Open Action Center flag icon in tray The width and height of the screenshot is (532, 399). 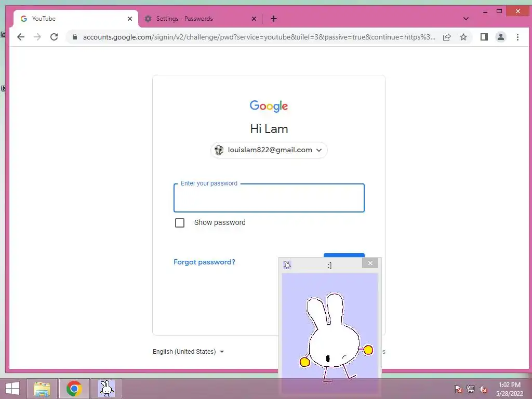coord(458,389)
